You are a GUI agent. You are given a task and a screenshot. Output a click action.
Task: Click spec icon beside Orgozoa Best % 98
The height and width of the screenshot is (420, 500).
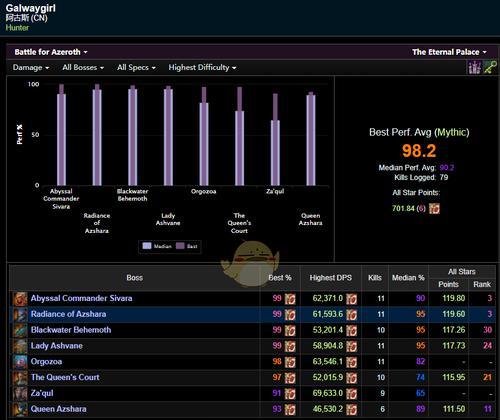[x=290, y=362]
